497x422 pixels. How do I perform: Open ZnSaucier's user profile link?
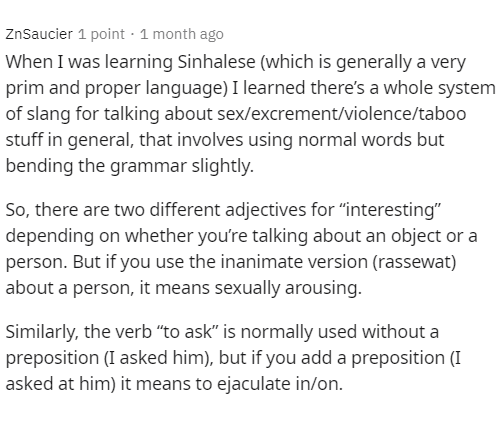pos(39,34)
